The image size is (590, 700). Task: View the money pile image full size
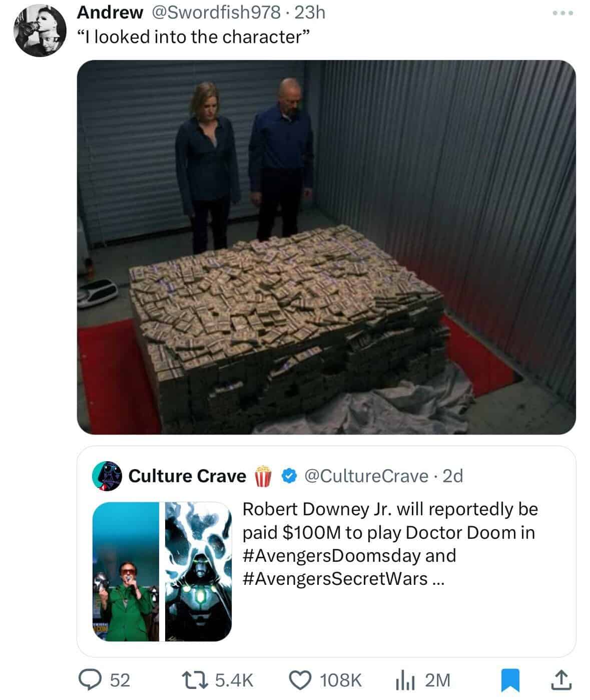click(x=326, y=247)
